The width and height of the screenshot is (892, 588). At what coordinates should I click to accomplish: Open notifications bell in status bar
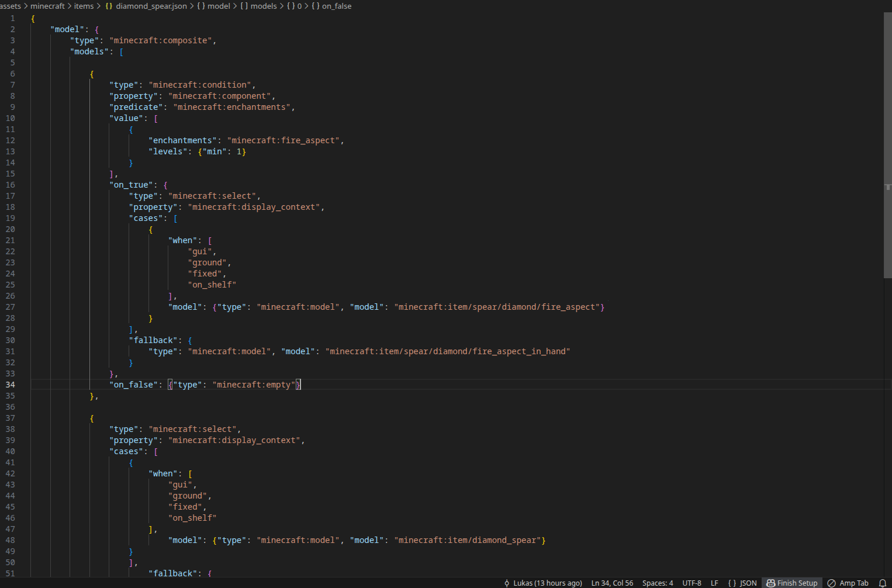click(882, 583)
